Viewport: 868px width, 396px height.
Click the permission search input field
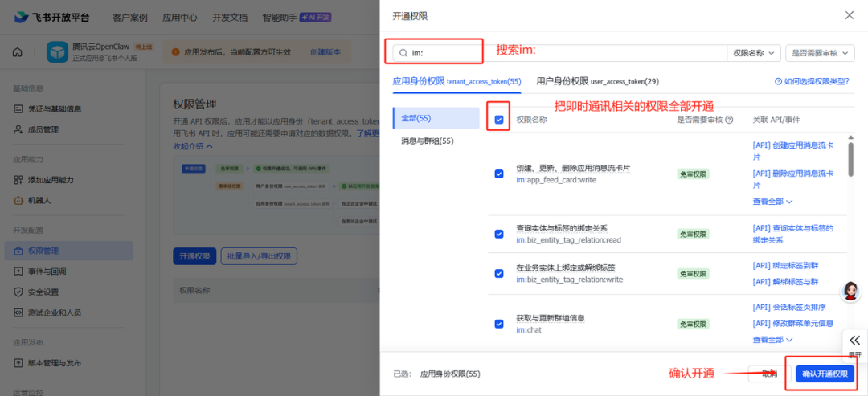(x=559, y=52)
